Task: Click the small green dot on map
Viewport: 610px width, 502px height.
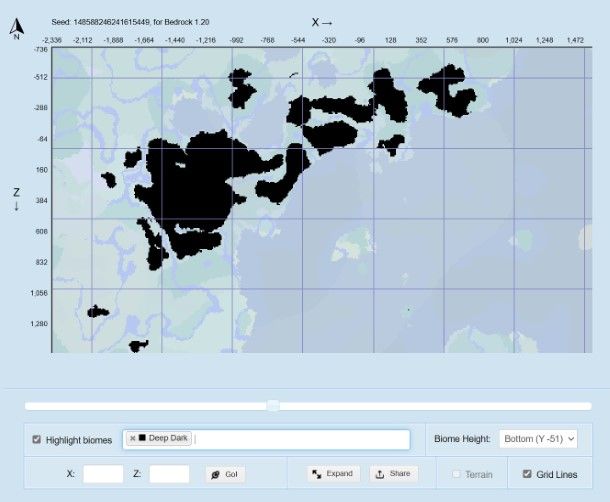Action: [x=408, y=311]
